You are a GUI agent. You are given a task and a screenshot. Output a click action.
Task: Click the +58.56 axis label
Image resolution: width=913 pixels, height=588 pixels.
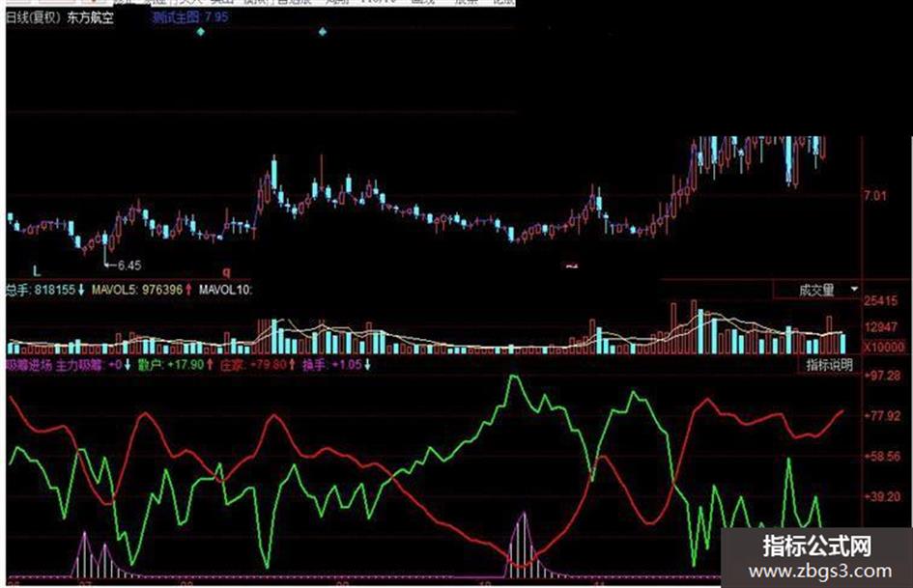click(x=882, y=457)
